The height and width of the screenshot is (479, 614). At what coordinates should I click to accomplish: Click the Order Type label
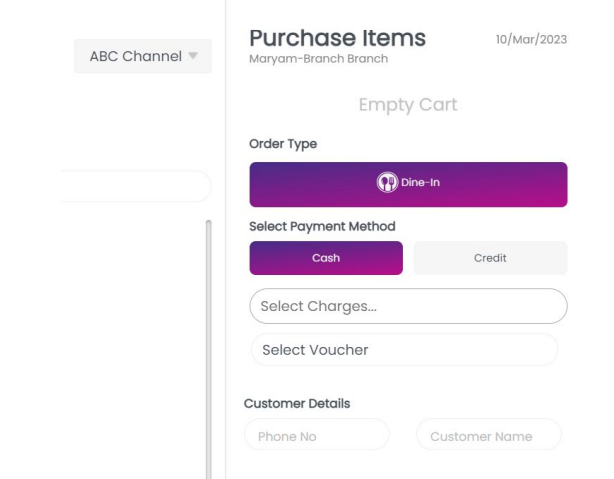283,144
